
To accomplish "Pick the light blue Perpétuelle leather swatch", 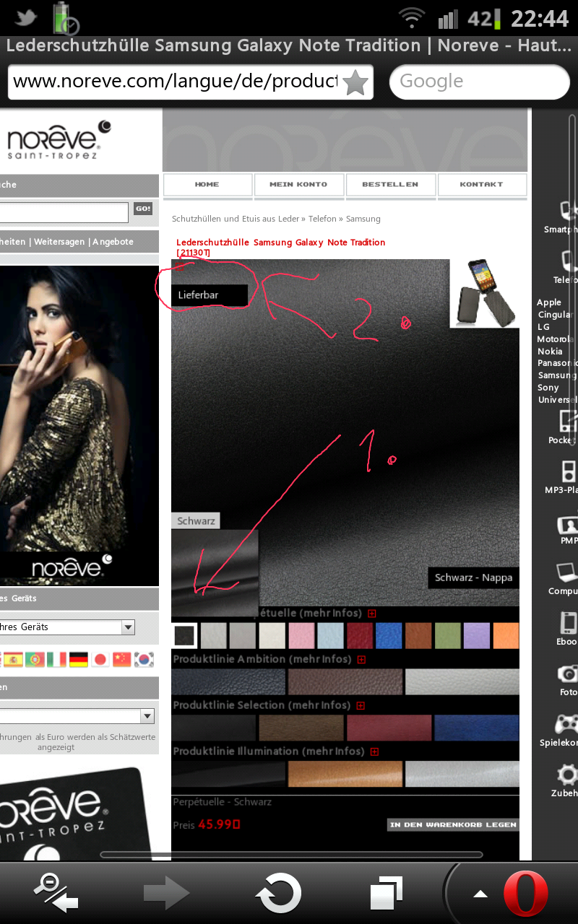I will point(330,636).
